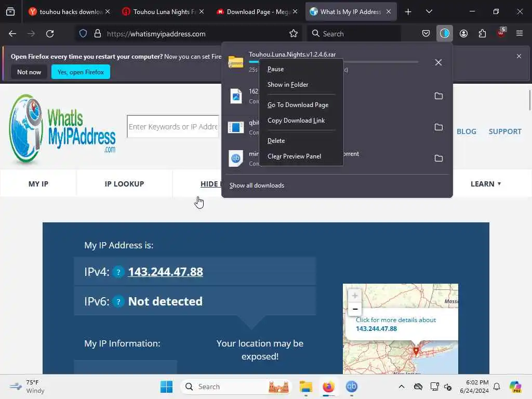The height and width of the screenshot is (399, 532).
Task: Open MY IP navigation item
Action: [x=38, y=184]
